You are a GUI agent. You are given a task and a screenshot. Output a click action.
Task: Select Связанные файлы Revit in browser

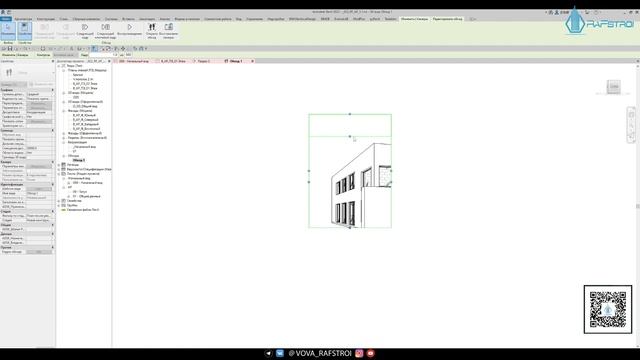click(x=83, y=210)
